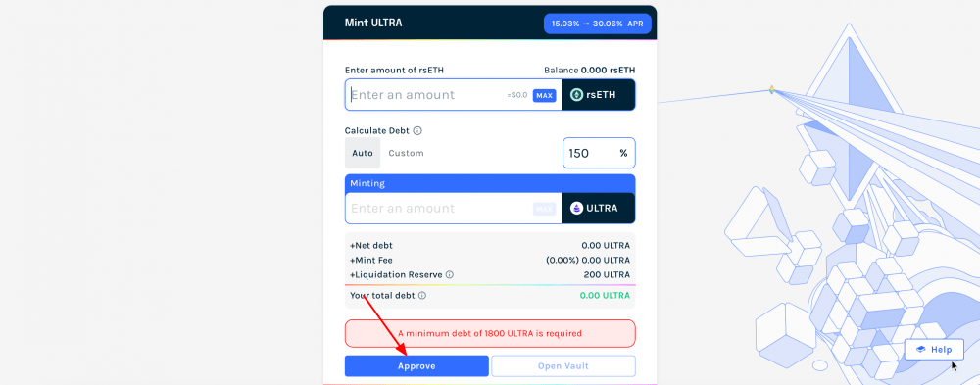Click the rsETH token icon
Screen dimensions: 980x385
point(577,95)
